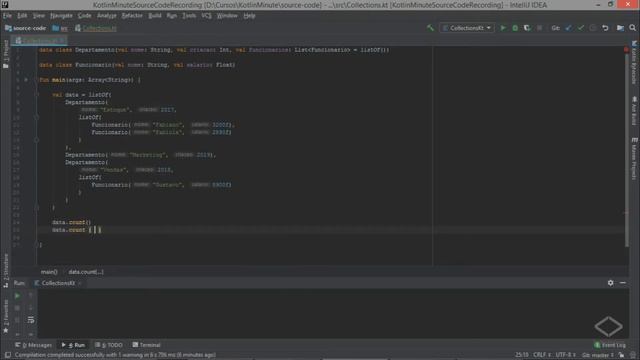Open the Window menu
This screenshot has width=640, height=360.
click(227, 16)
